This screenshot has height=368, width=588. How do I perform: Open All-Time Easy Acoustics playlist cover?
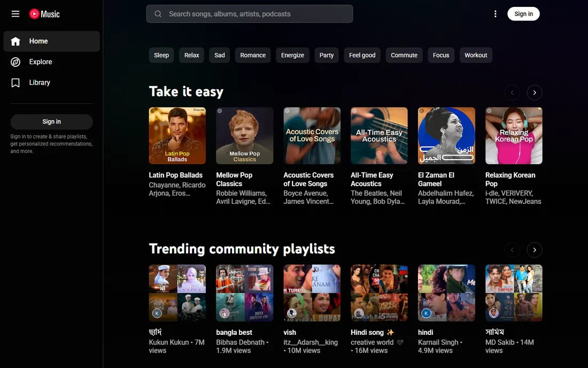coord(379,136)
